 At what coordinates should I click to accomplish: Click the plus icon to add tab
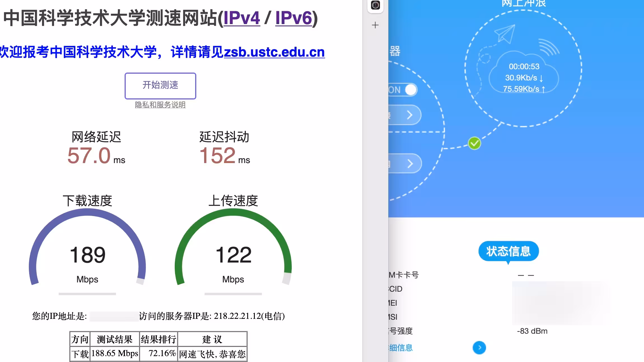(375, 25)
